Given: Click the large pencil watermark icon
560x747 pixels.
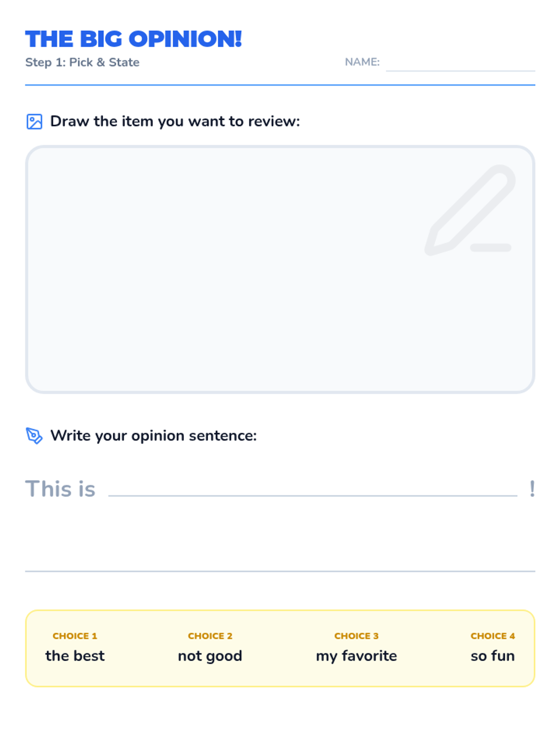Looking at the screenshot, I should [469, 211].
